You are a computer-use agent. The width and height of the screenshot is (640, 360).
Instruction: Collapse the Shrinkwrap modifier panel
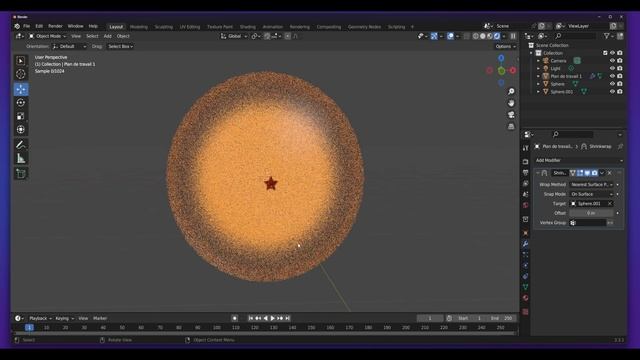[538, 173]
